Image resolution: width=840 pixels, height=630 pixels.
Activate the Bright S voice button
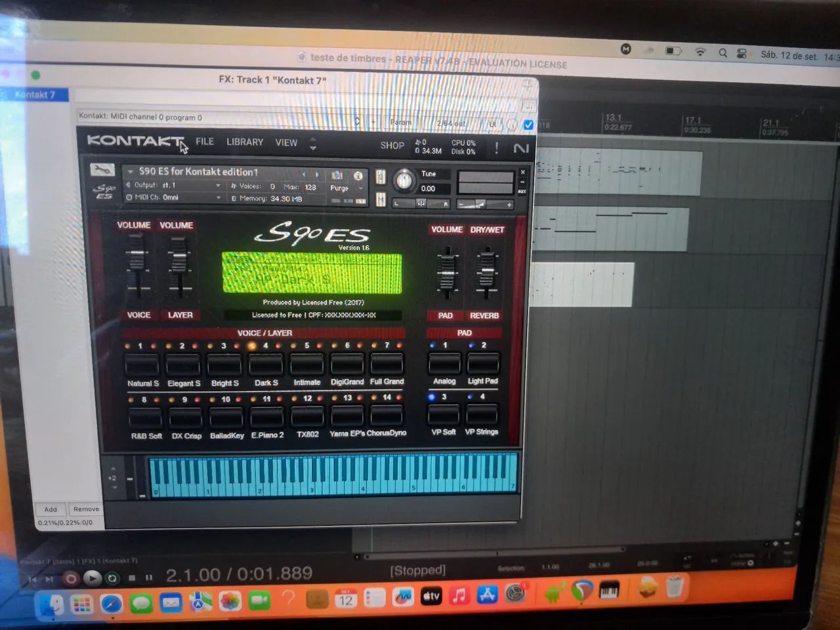(x=224, y=364)
